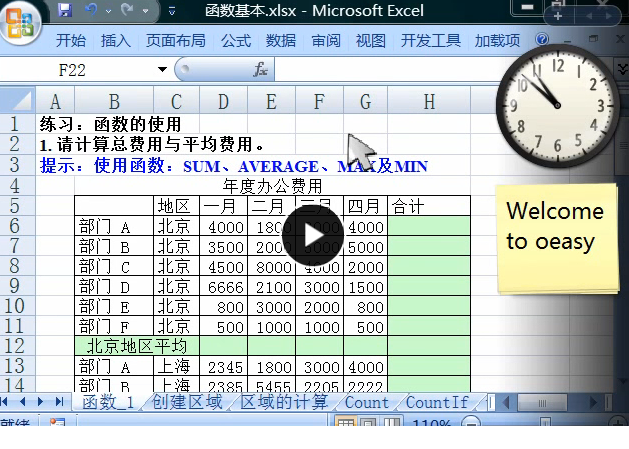Switch to the 视图 ribbon tab
The height and width of the screenshot is (449, 629).
[371, 41]
